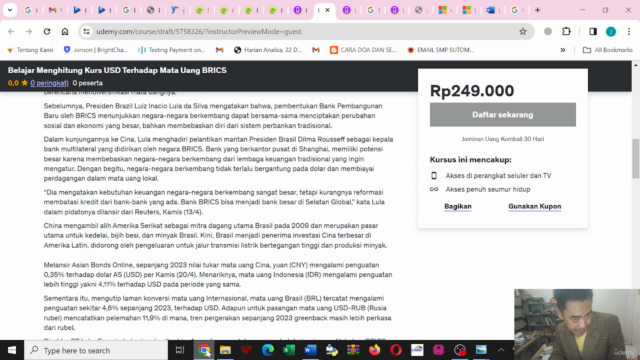Click the Jaminan Uang Kembali 30 Hari text
The image size is (640, 360).
(x=503, y=139)
